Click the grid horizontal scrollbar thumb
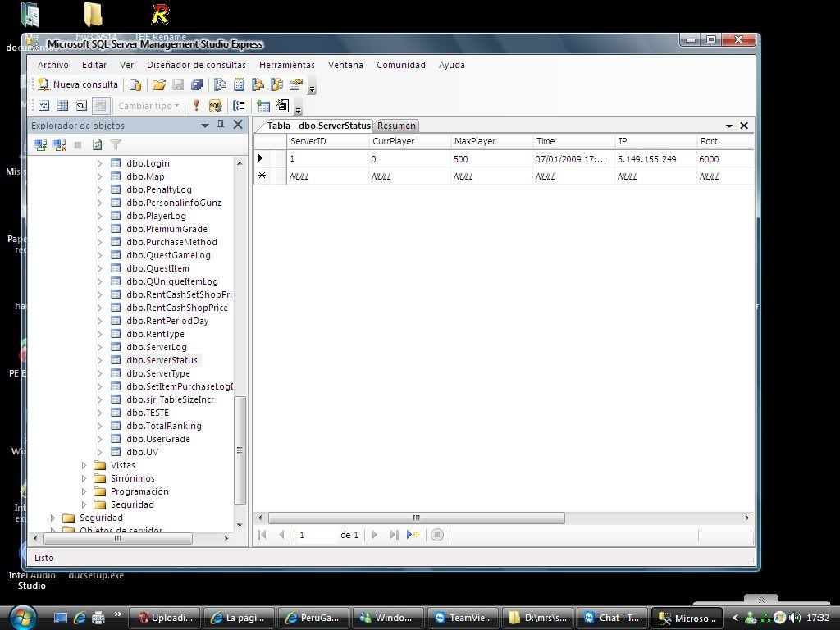Image resolution: width=840 pixels, height=630 pixels. pos(416,518)
